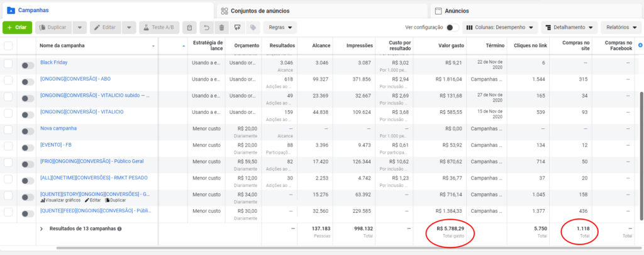Image resolution: width=644 pixels, height=255 pixels.
Task: Open the Detalhamento dropdown
Action: coord(569,28)
